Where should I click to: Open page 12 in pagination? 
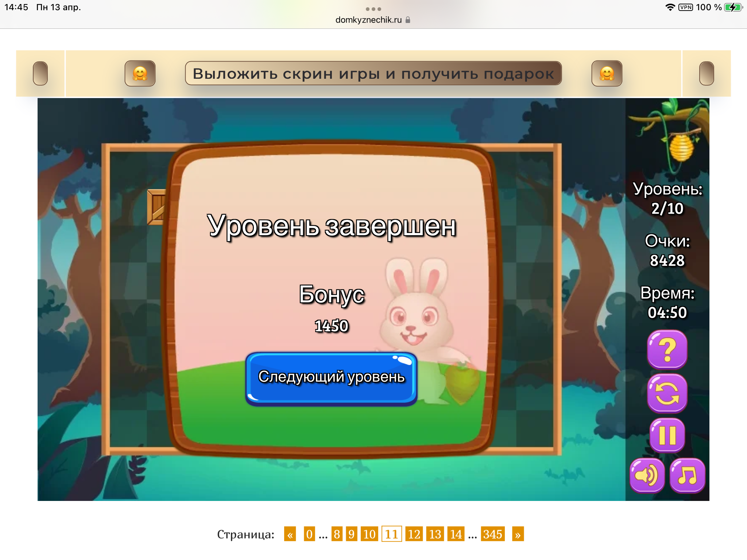414,534
